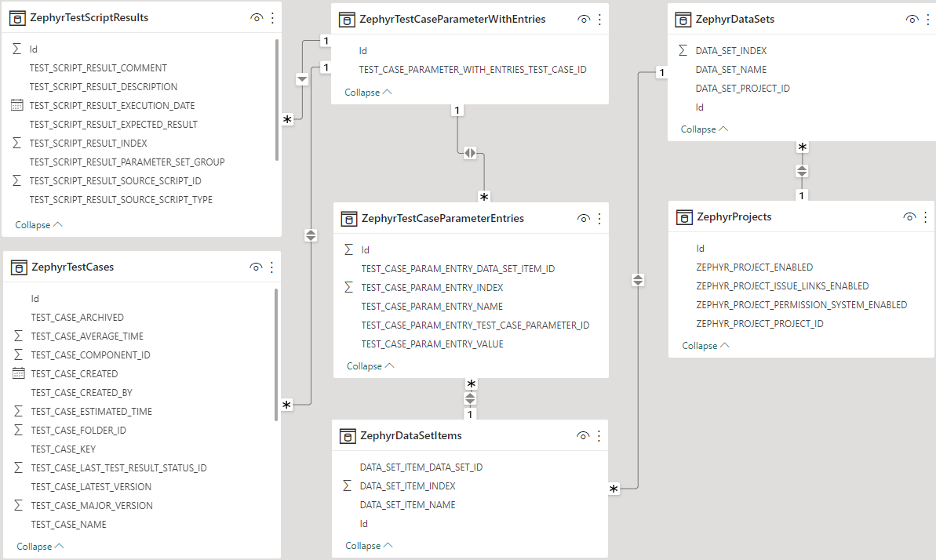Collapse the ZephyrProjects table card
Viewport: 936px width, 560px height.
(x=705, y=346)
